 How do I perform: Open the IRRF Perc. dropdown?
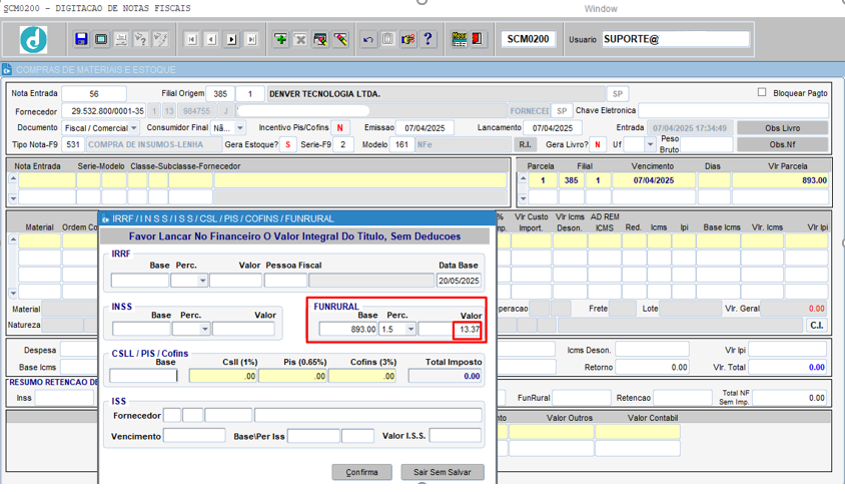click(x=203, y=281)
